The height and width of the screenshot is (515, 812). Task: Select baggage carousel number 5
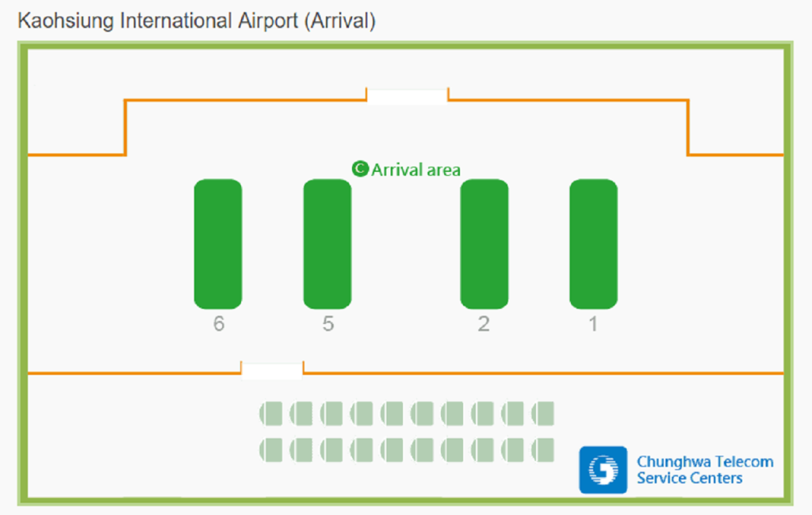tap(327, 243)
